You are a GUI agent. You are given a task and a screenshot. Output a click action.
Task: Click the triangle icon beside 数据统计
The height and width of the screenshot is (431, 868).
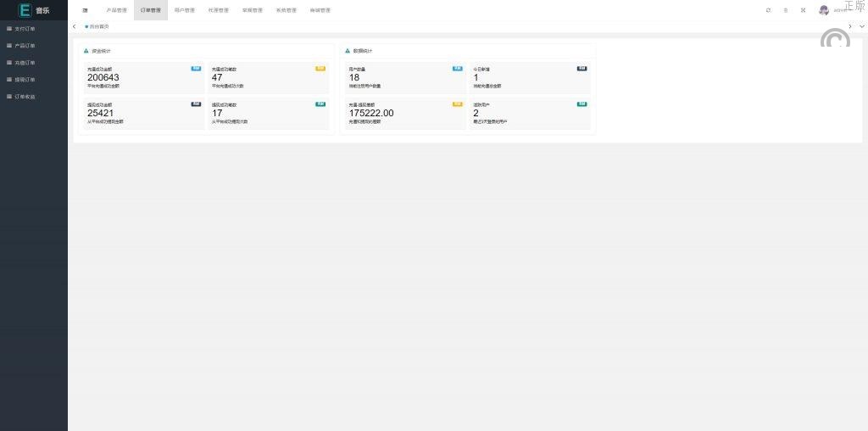click(x=348, y=51)
